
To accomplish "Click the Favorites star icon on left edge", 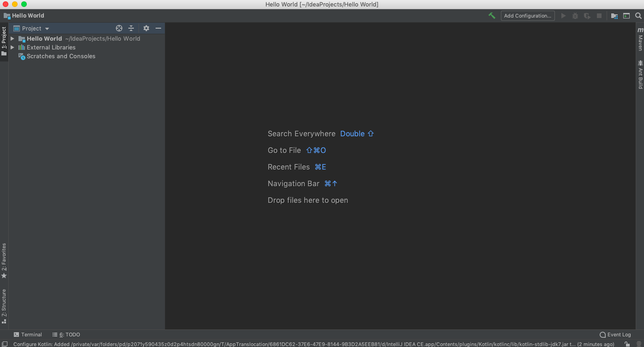I will [4, 275].
